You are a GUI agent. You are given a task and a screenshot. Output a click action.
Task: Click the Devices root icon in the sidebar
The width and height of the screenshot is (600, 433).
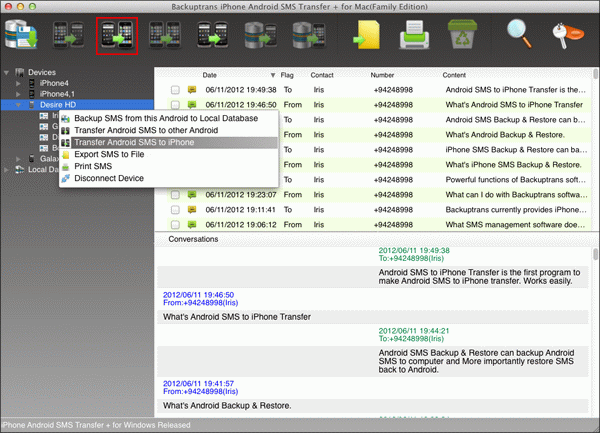(20, 72)
